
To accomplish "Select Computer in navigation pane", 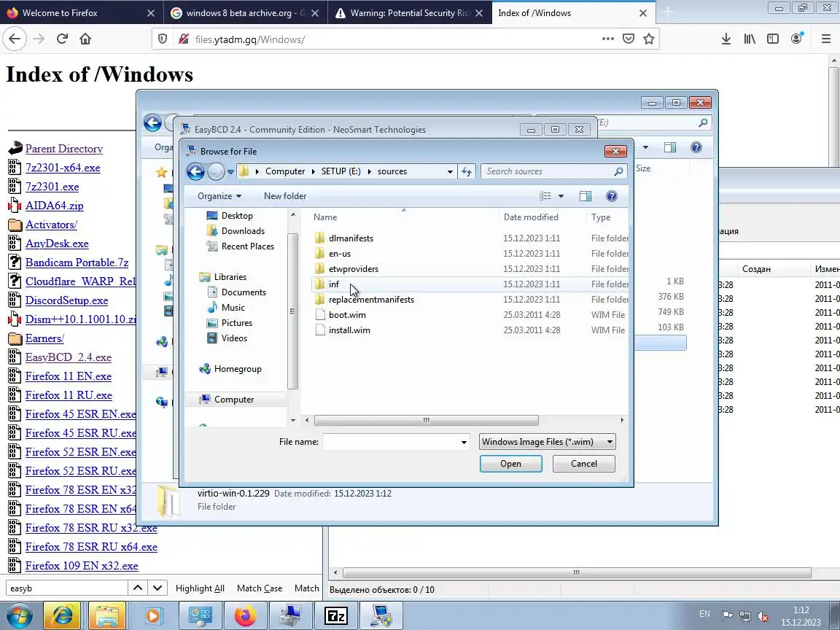I will click(233, 400).
